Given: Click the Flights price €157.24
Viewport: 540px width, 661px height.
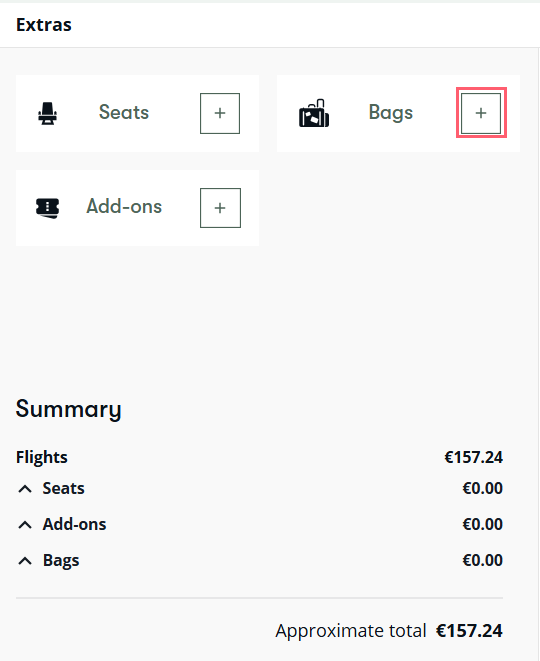Looking at the screenshot, I should (x=473, y=457).
